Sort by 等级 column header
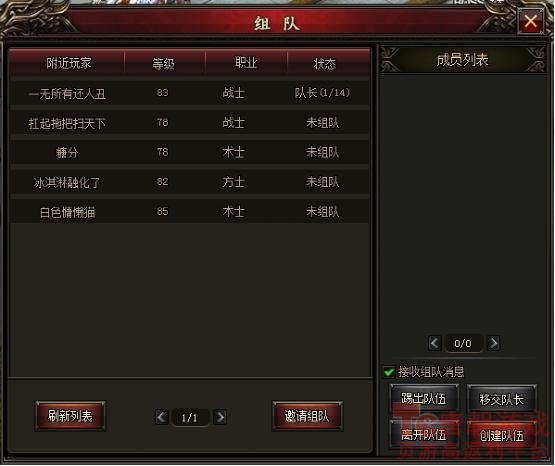Screen dimensions: 555x466 point(164,63)
